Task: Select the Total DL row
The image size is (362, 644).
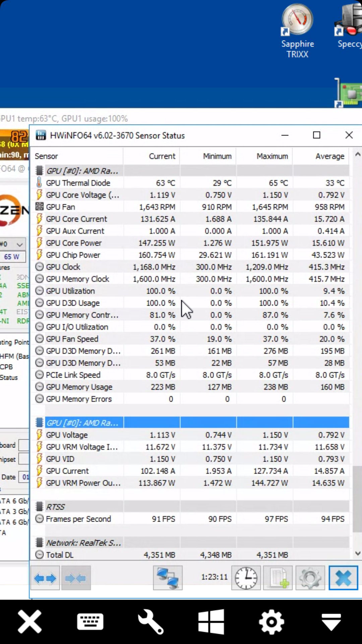Action: 190,555
